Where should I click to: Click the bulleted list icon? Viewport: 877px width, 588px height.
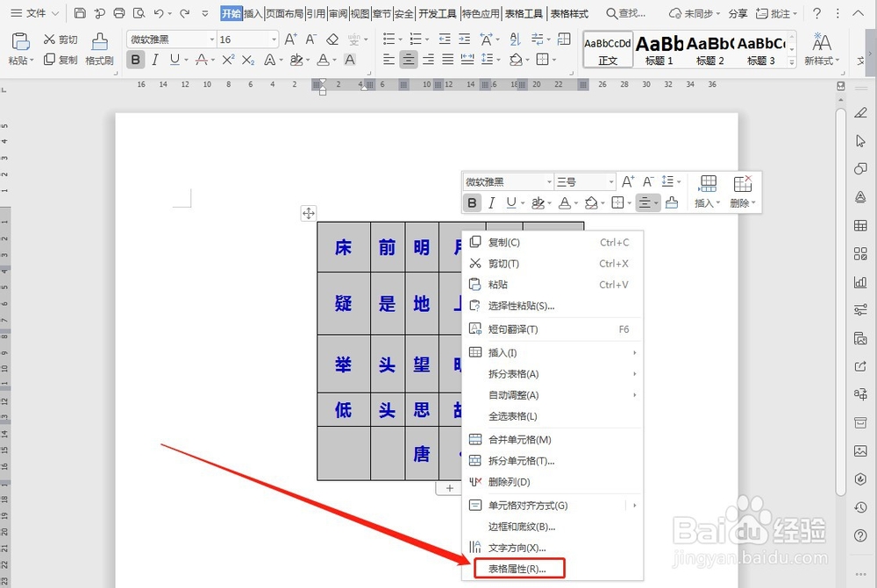(x=389, y=39)
